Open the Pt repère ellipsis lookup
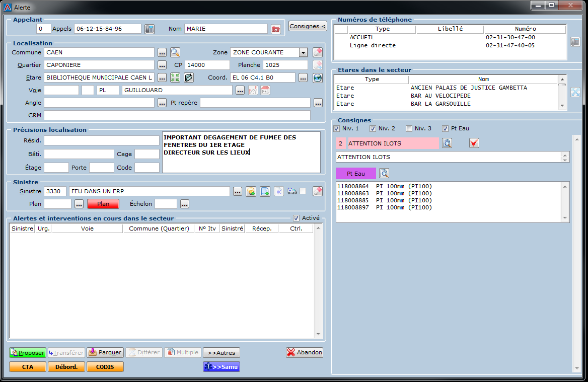The height and width of the screenshot is (382, 588). pyautogui.click(x=318, y=103)
